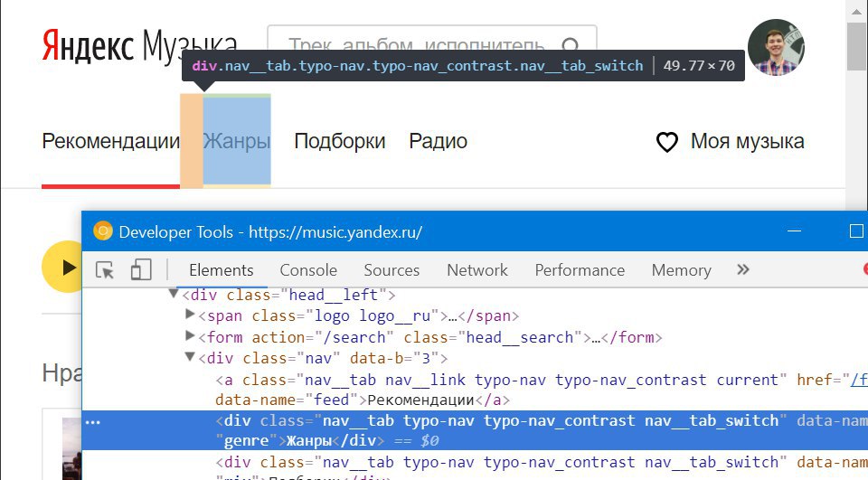Screen dimensions: 868x480
Task: Click the heart icon beside Моя музыка
Action: (x=667, y=142)
